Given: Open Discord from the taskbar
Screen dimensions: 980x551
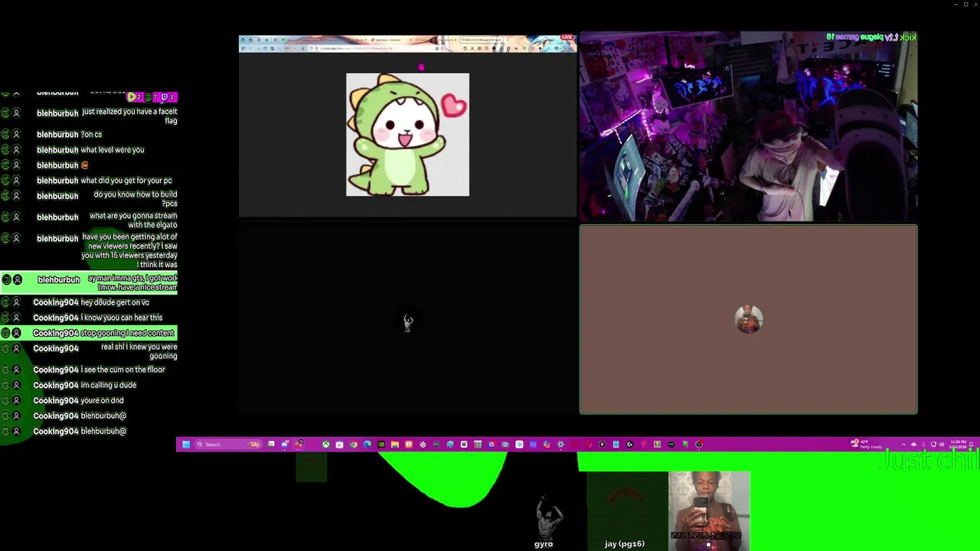Looking at the screenshot, I should [x=285, y=444].
